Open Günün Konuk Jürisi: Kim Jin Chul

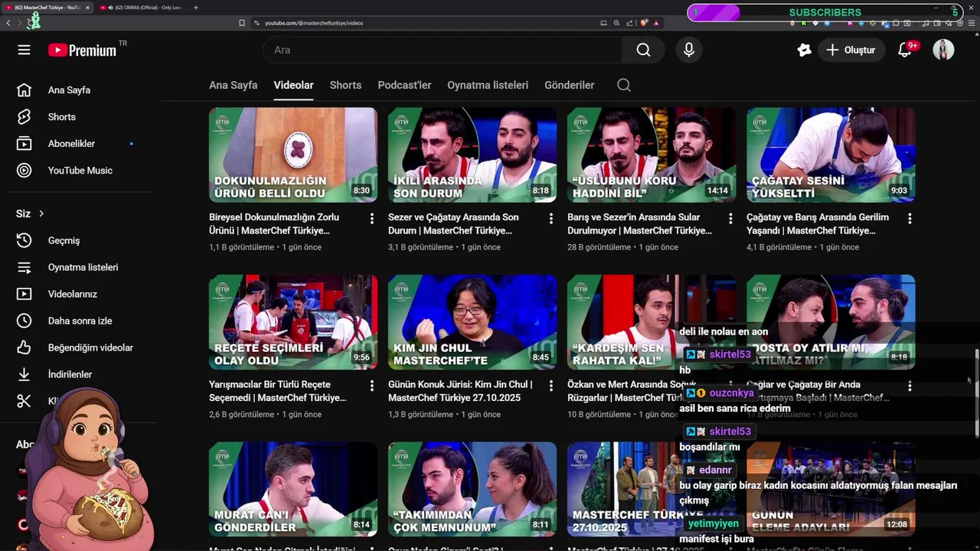click(x=460, y=390)
